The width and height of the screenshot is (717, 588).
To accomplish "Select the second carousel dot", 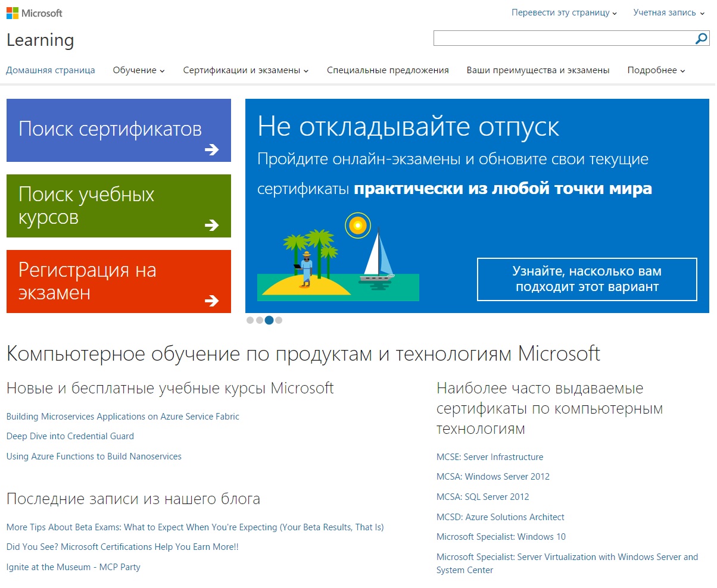I will click(259, 320).
